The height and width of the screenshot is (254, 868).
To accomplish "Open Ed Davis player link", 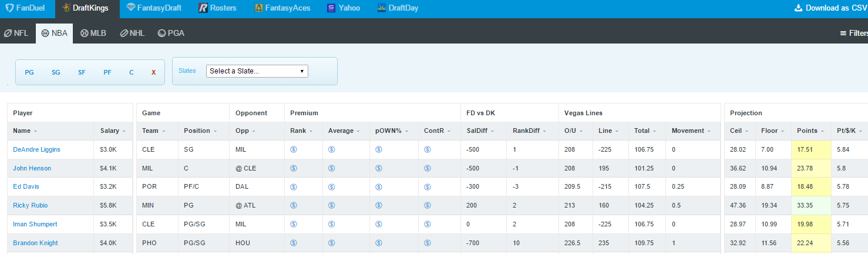I will [x=26, y=186].
